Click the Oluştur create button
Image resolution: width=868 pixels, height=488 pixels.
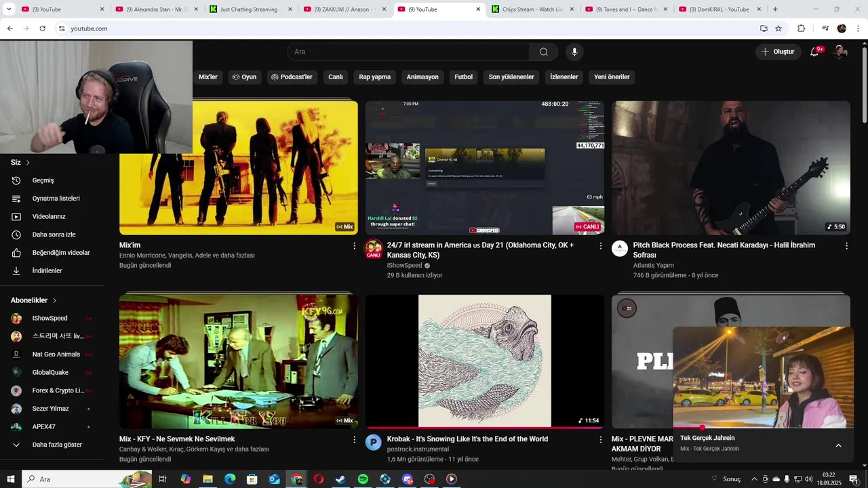tap(777, 52)
